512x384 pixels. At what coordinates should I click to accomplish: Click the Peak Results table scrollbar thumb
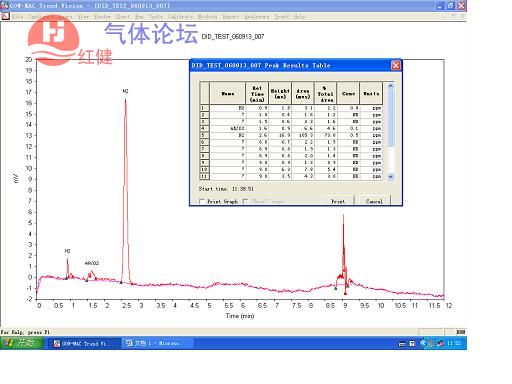tap(391, 118)
